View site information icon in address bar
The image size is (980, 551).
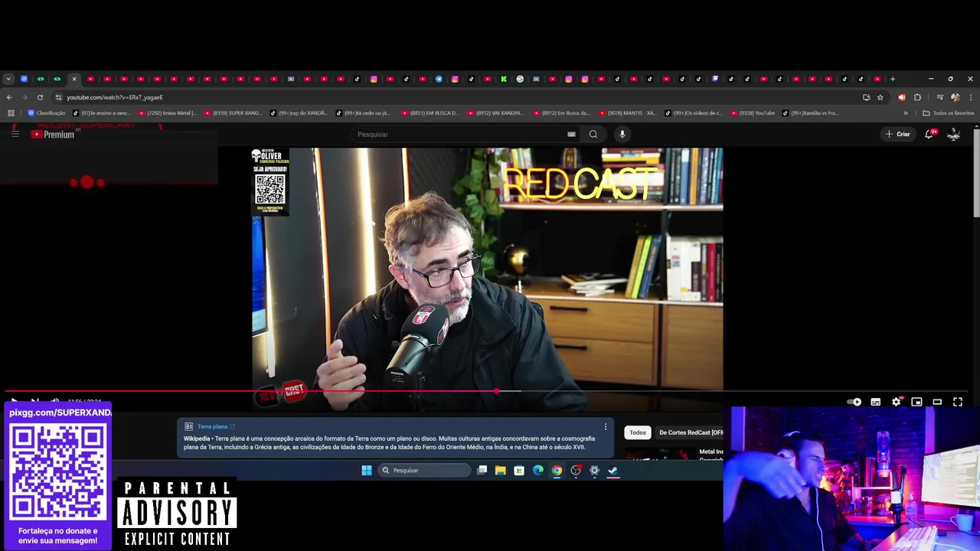pyautogui.click(x=58, y=97)
